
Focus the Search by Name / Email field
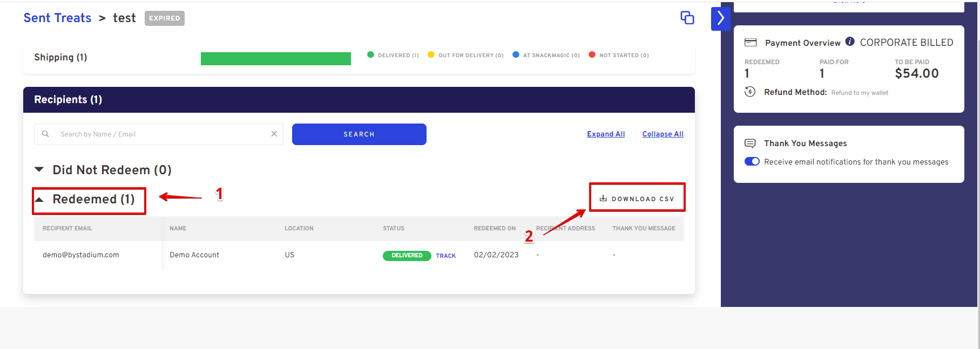click(x=162, y=134)
